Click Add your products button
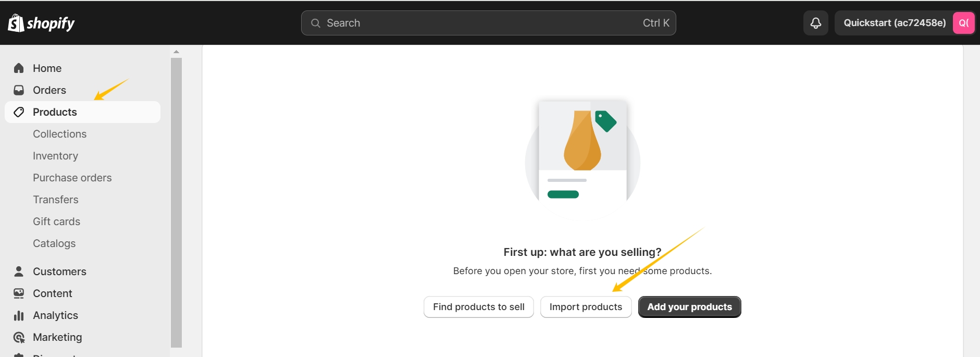 pyautogui.click(x=689, y=307)
